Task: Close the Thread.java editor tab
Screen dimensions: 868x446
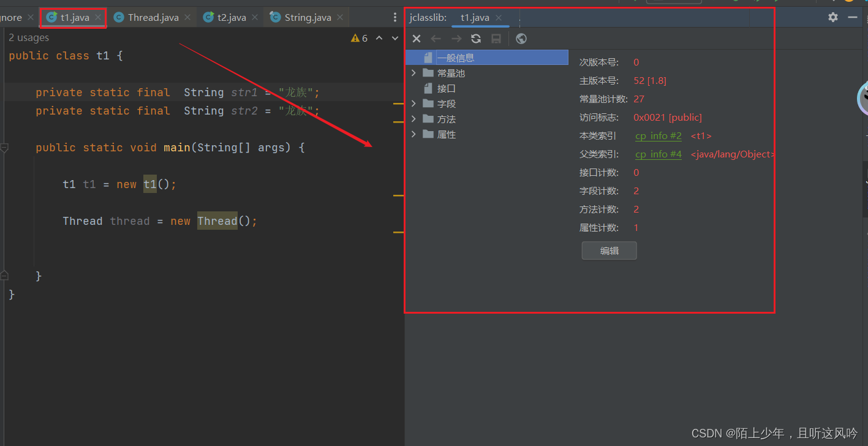Action: (187, 18)
